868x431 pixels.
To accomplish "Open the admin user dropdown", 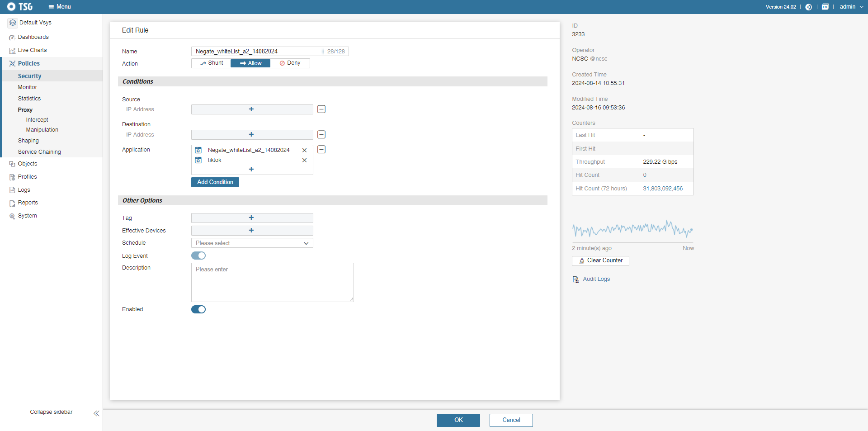I will [x=851, y=7].
